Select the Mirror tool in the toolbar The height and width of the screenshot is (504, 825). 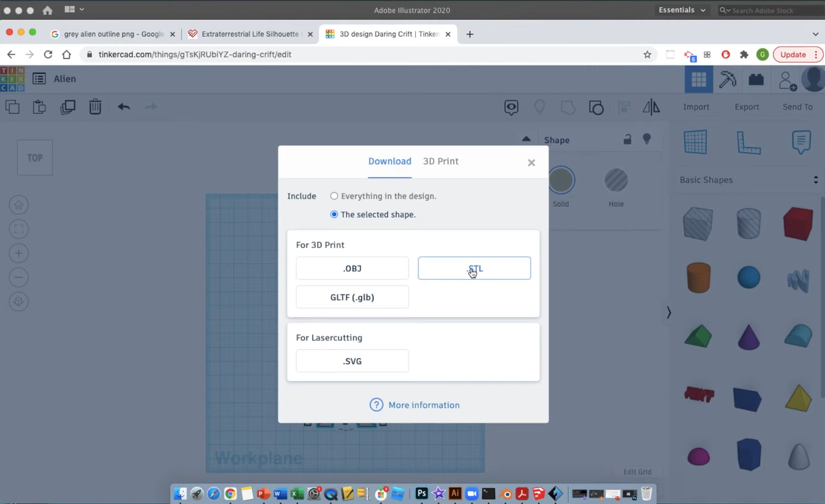point(651,107)
